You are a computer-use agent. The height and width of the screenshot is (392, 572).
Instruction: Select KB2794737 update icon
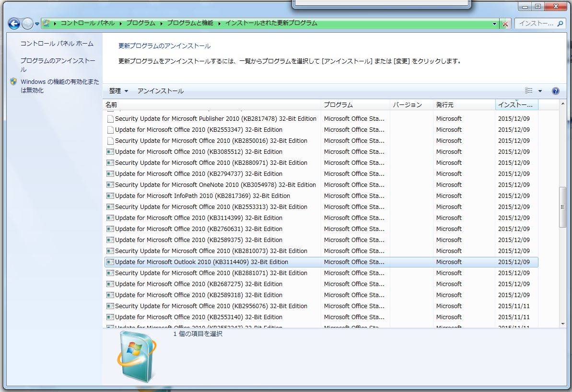click(110, 173)
